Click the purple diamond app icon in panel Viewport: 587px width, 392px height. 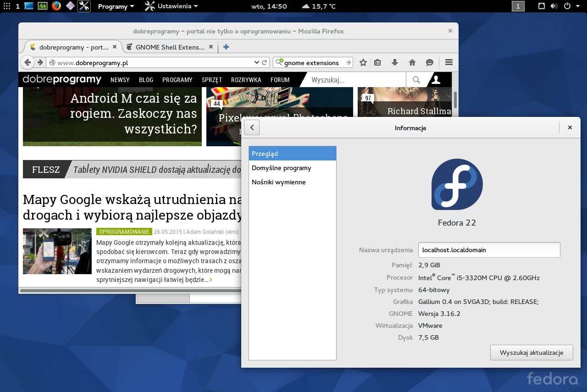70,6
